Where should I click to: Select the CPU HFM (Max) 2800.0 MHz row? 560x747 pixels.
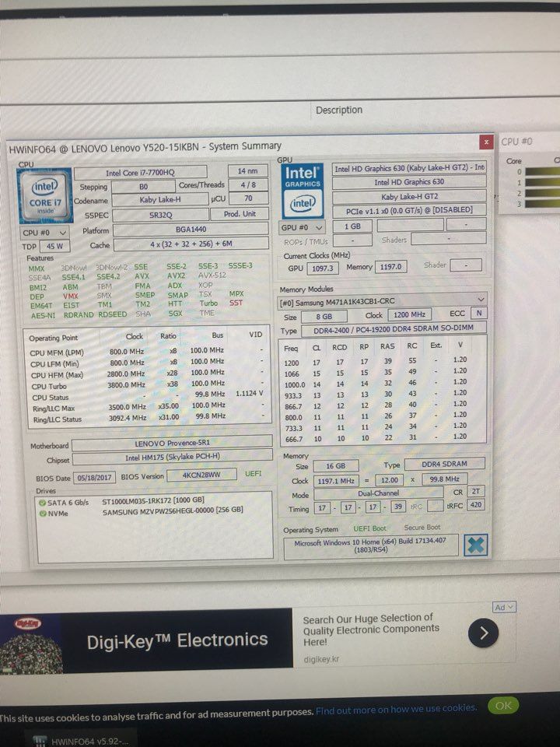click(x=148, y=373)
